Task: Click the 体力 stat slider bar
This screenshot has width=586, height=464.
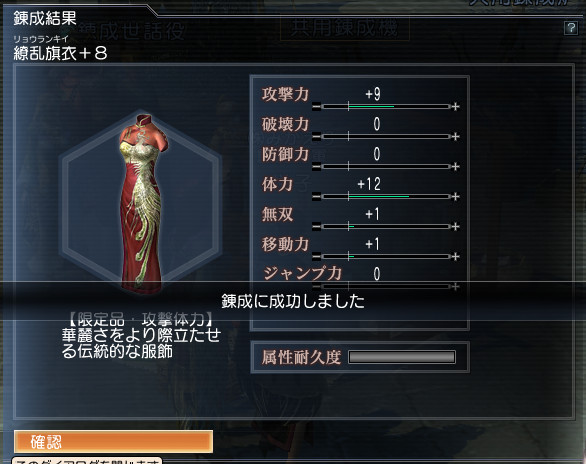Action: tap(386, 197)
